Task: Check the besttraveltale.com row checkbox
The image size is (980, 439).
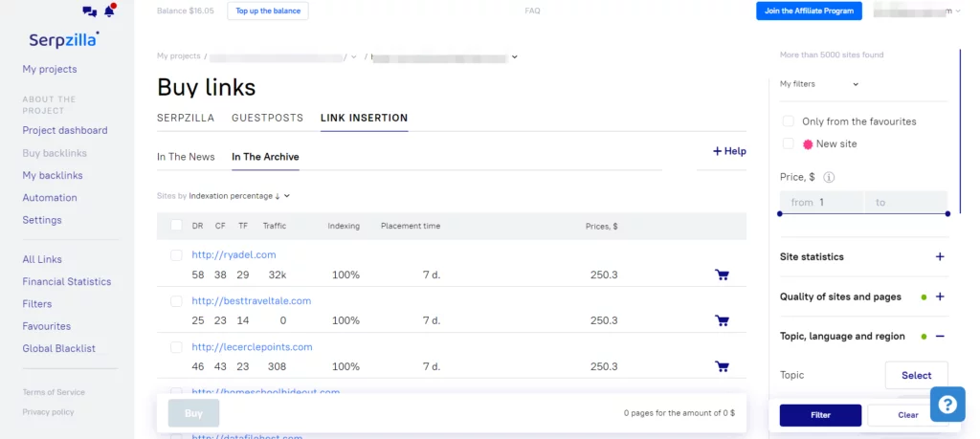Action: [x=176, y=301]
